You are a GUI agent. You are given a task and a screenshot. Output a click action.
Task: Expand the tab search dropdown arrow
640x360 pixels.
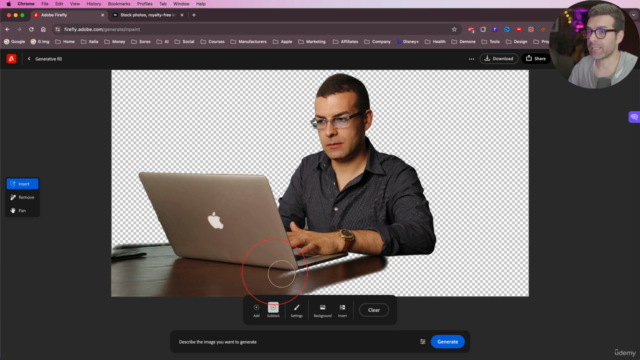point(633,15)
